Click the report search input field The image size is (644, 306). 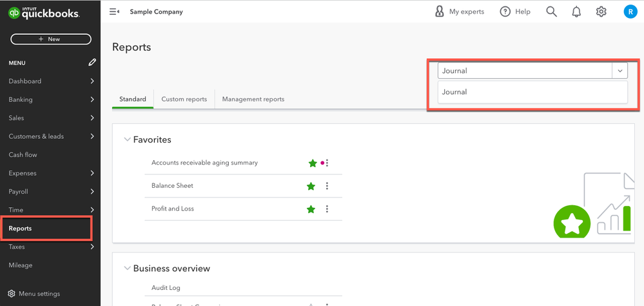click(523, 71)
